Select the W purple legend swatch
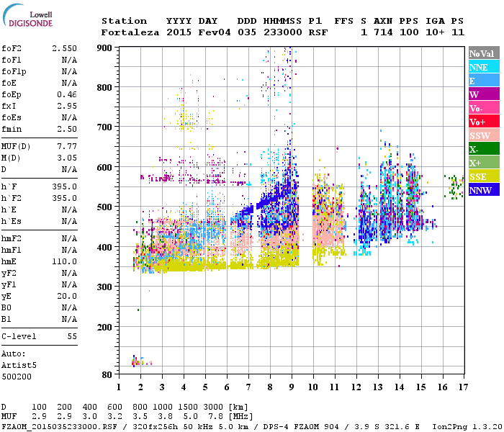Image resolution: width=504 pixels, height=432 pixels. point(484,94)
